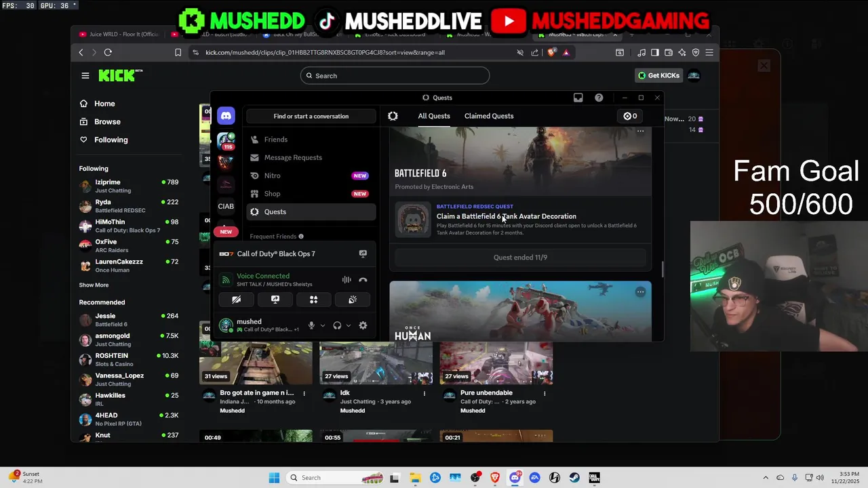868x488 pixels.
Task: Open the soundboard in Discord voice panel
Action: tap(353, 300)
